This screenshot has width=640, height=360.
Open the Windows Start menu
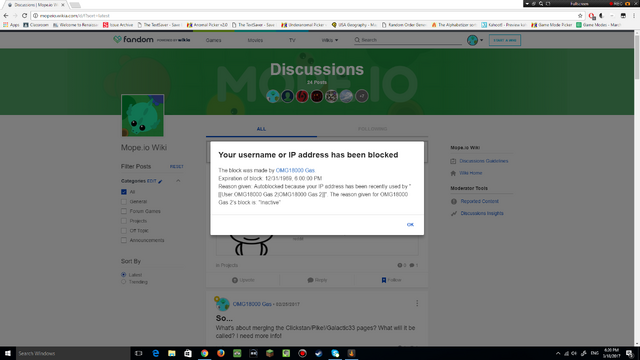(8, 353)
